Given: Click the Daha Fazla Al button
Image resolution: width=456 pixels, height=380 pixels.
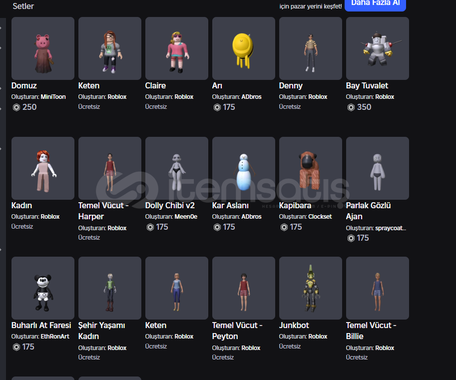Looking at the screenshot, I should [x=375, y=4].
